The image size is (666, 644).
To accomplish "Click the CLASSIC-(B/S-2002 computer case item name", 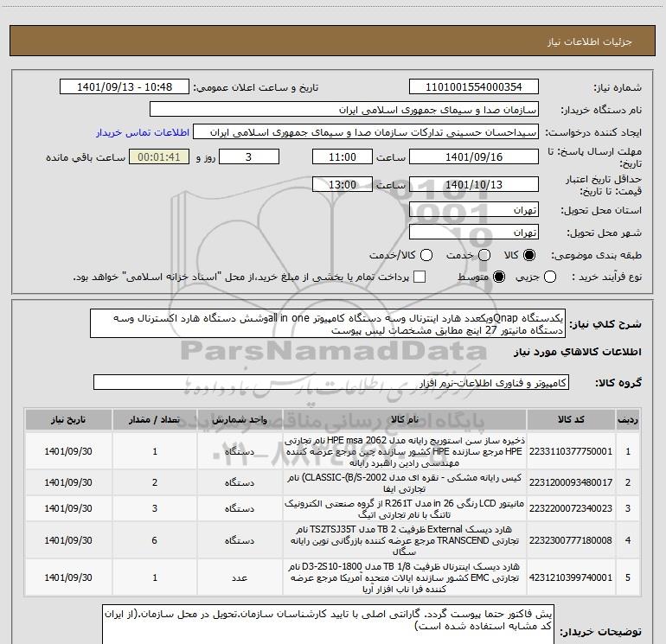I will coord(405,482).
